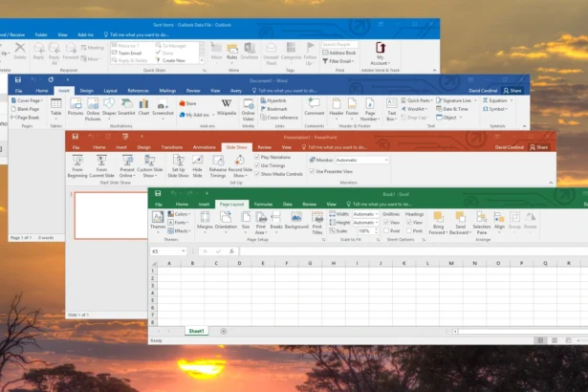588x392 pixels.
Task: Click Hide Slide in PowerPoint
Action: coord(197,166)
